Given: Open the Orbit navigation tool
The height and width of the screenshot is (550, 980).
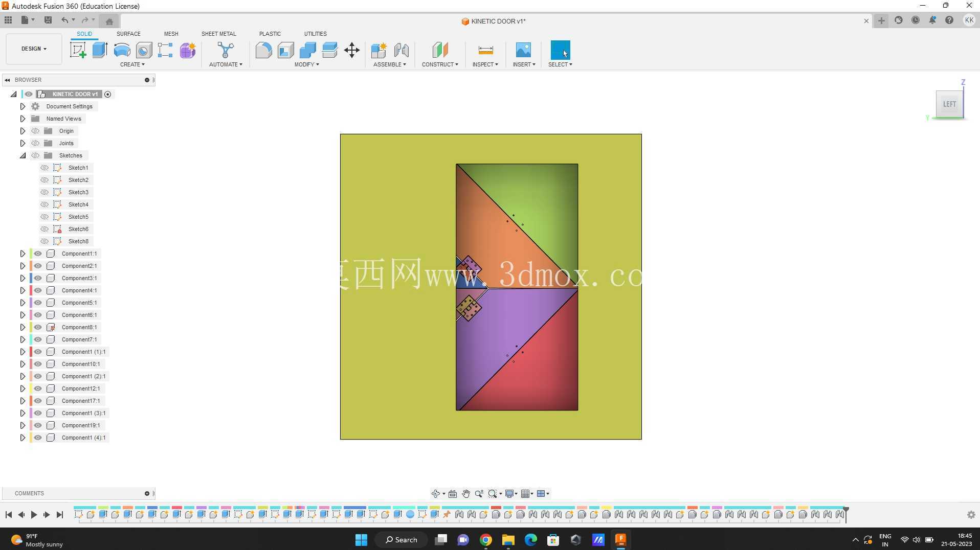Looking at the screenshot, I should click(435, 494).
